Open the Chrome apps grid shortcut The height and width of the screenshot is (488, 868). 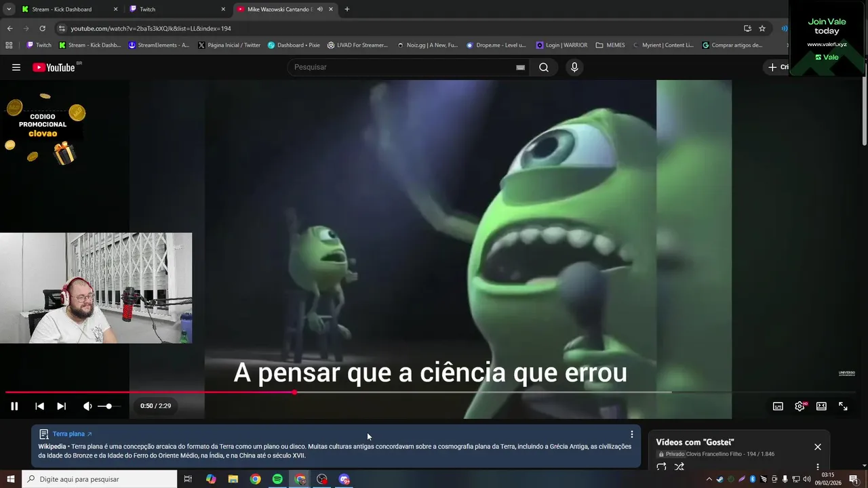[9, 45]
